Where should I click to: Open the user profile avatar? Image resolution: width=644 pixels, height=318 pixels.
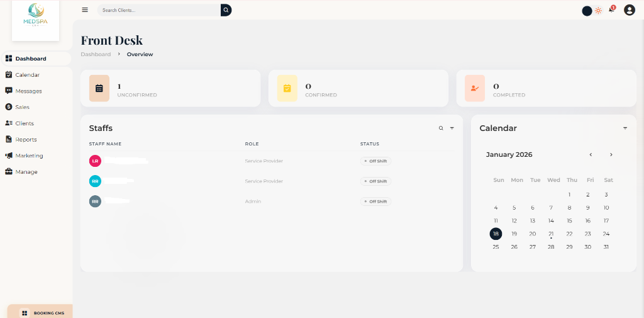click(x=629, y=10)
